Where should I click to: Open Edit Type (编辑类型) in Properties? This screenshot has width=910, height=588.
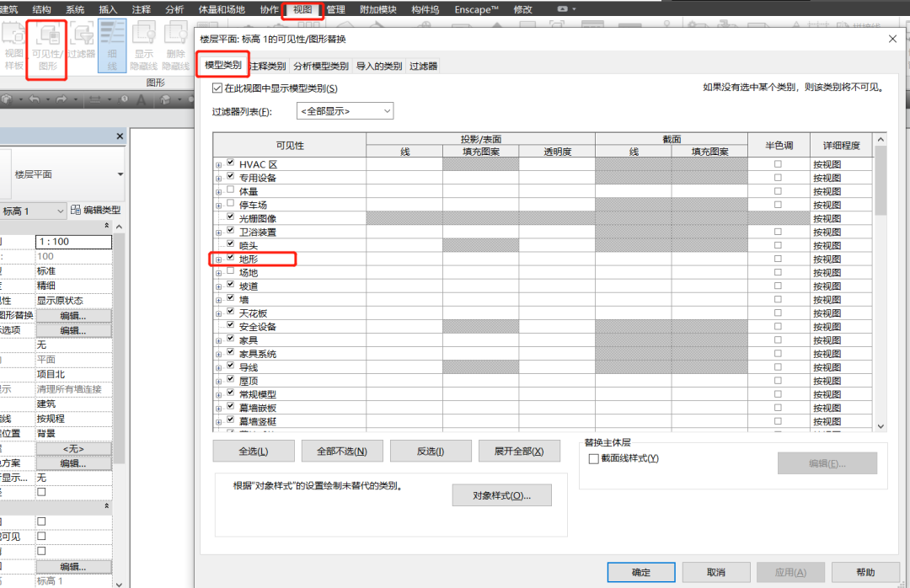[95, 210]
